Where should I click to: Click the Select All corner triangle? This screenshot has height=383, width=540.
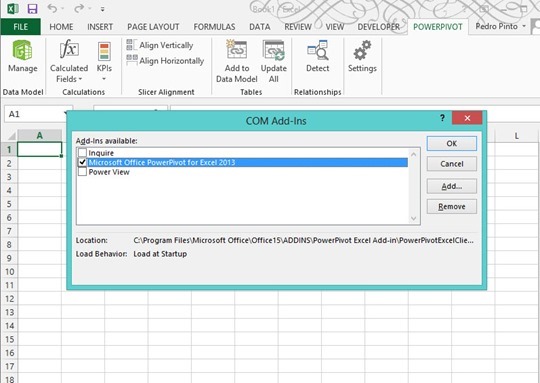[x=11, y=136]
